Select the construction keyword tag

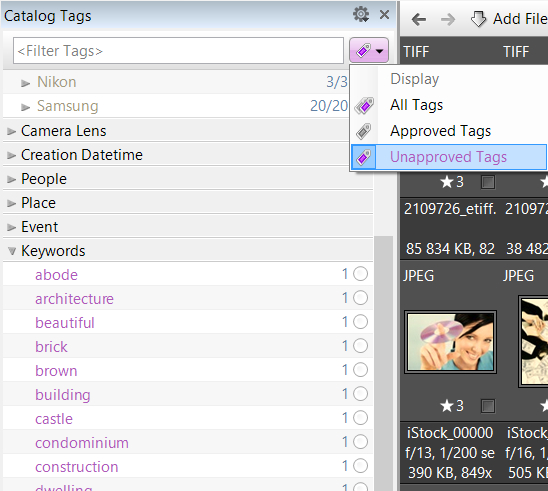[77, 467]
